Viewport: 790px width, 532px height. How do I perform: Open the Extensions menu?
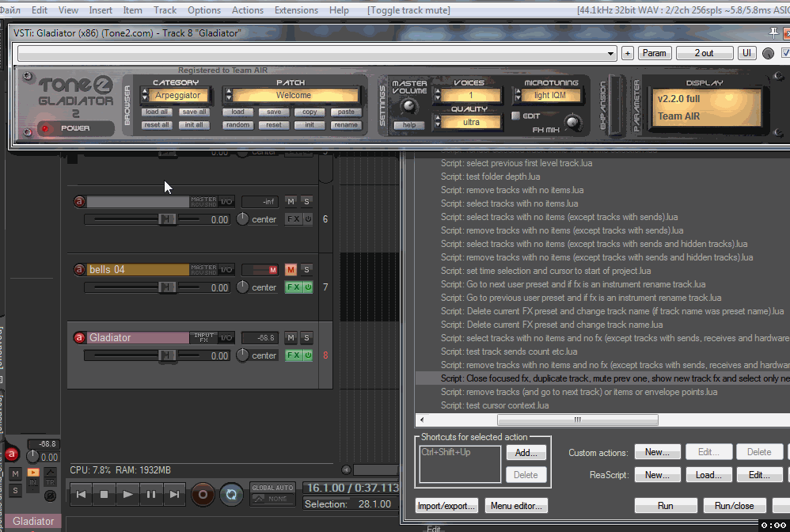tap(296, 10)
